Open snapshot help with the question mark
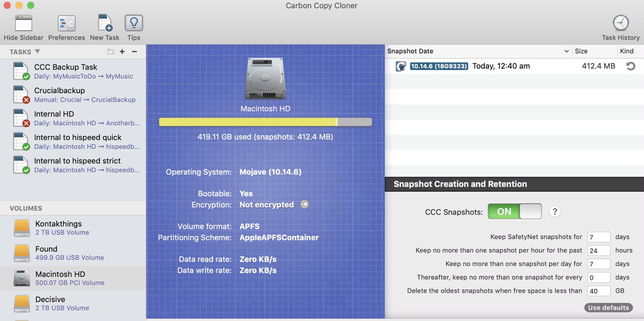Viewport: 644px width, 321px height. [x=555, y=212]
